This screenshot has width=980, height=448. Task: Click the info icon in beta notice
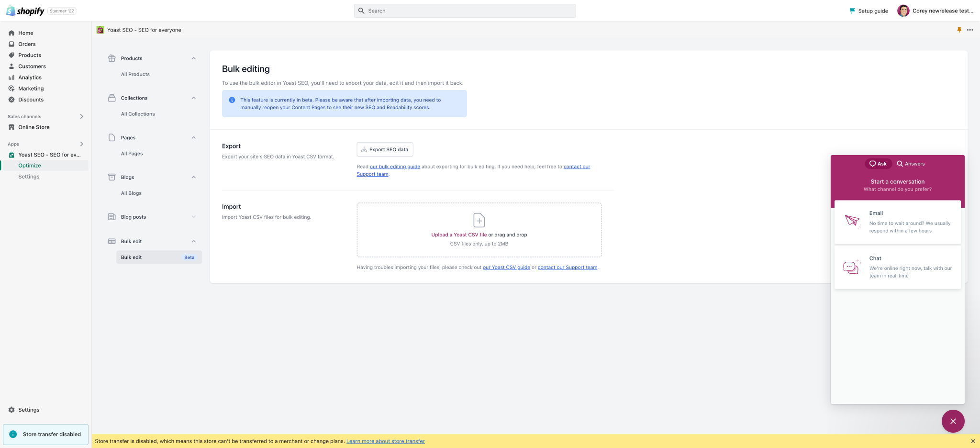[232, 100]
